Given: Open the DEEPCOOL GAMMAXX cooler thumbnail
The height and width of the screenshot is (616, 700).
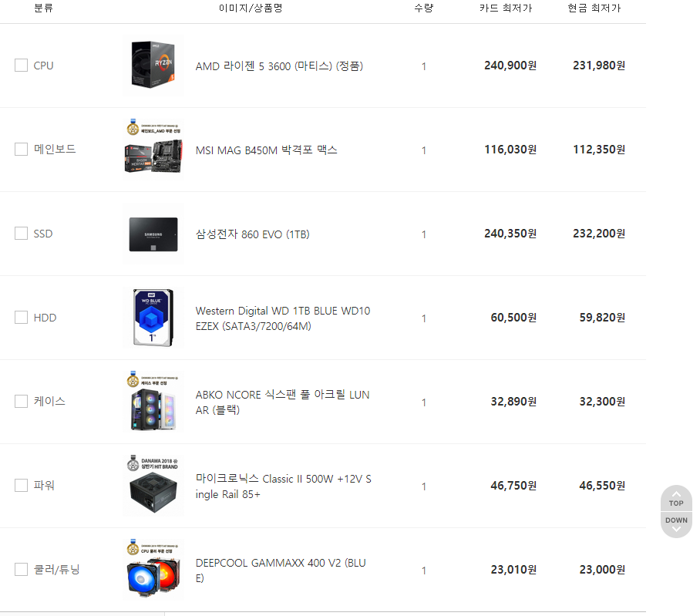Looking at the screenshot, I should (x=153, y=570).
